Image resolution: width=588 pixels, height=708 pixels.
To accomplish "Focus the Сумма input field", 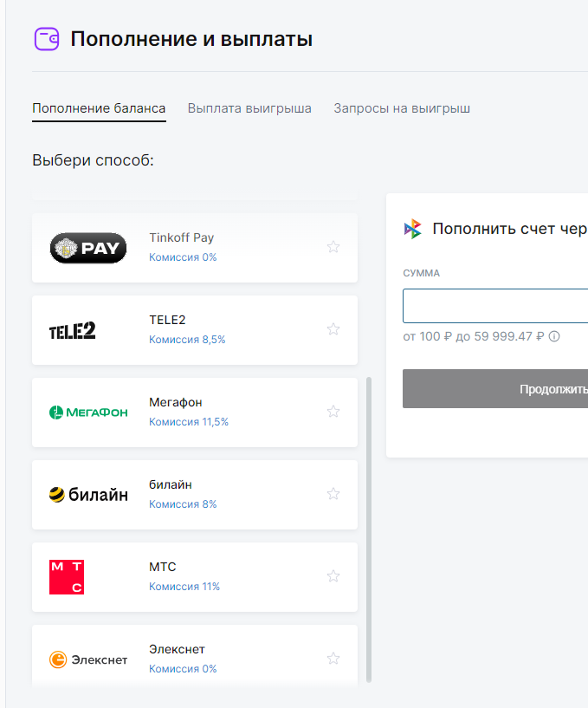I will click(495, 306).
